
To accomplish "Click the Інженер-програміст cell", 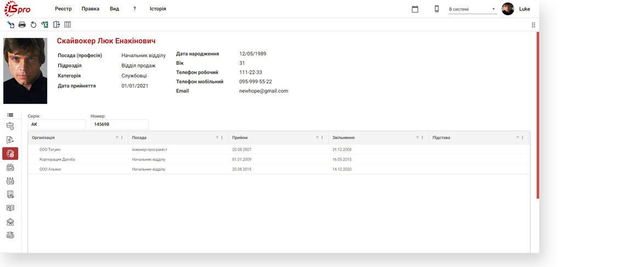I will [x=150, y=150].
